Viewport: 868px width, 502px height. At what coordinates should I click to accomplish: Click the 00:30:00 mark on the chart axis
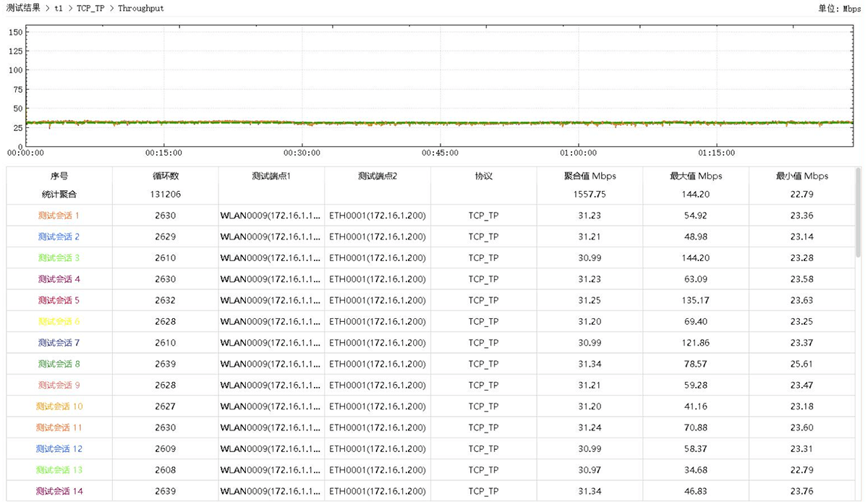302,153
